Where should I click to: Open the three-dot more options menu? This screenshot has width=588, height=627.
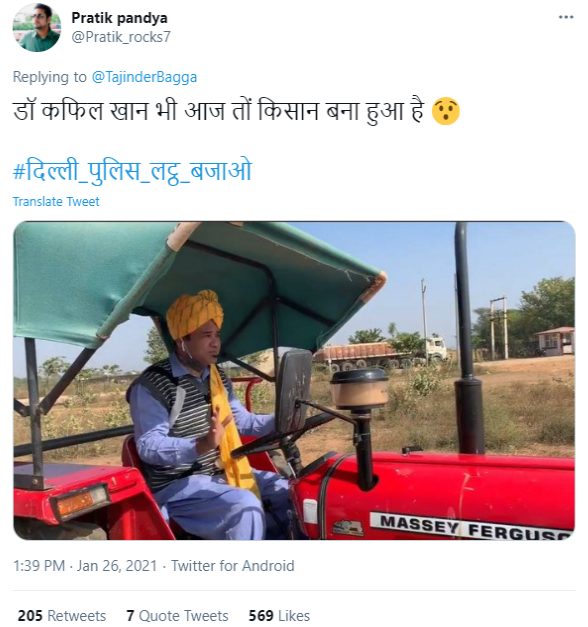pyautogui.click(x=566, y=17)
